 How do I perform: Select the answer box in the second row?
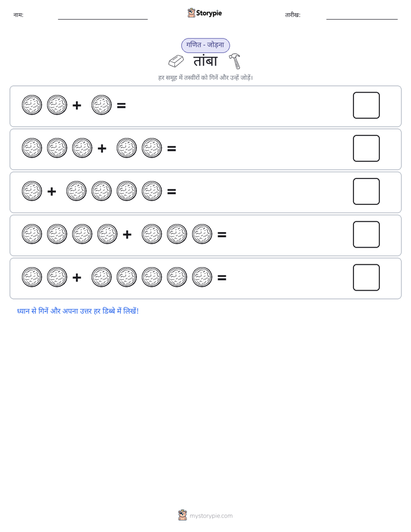pos(366,149)
